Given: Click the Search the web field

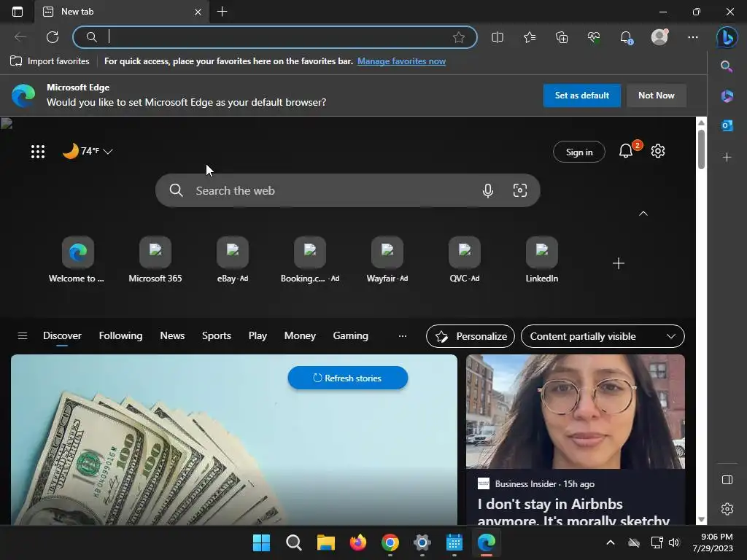Looking at the screenshot, I should click(348, 190).
